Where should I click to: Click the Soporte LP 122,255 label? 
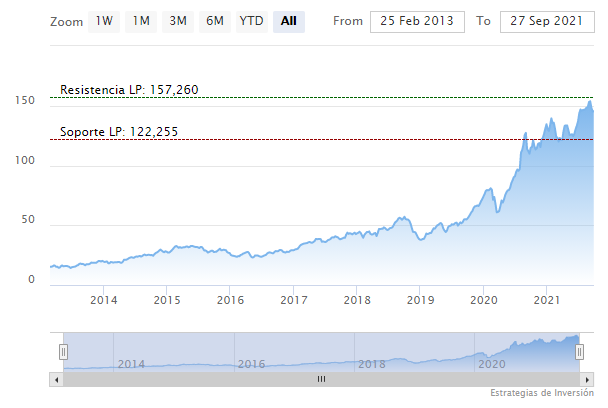pos(119,132)
